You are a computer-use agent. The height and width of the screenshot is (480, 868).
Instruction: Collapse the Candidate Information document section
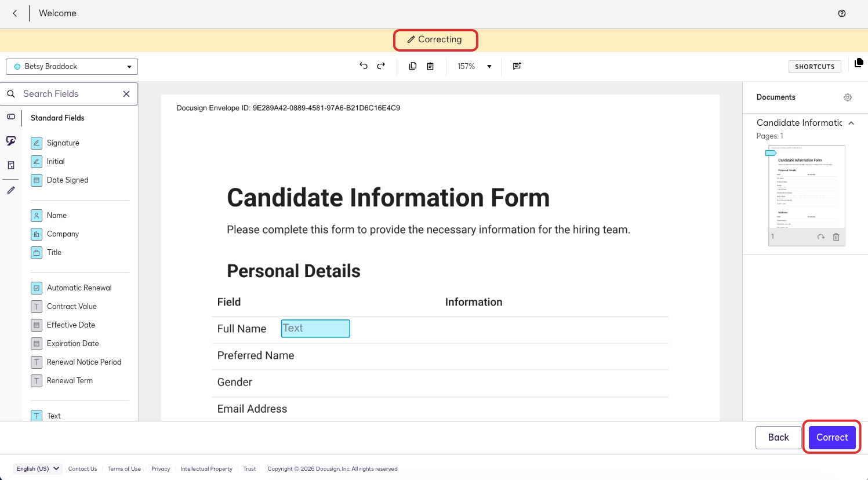point(851,123)
